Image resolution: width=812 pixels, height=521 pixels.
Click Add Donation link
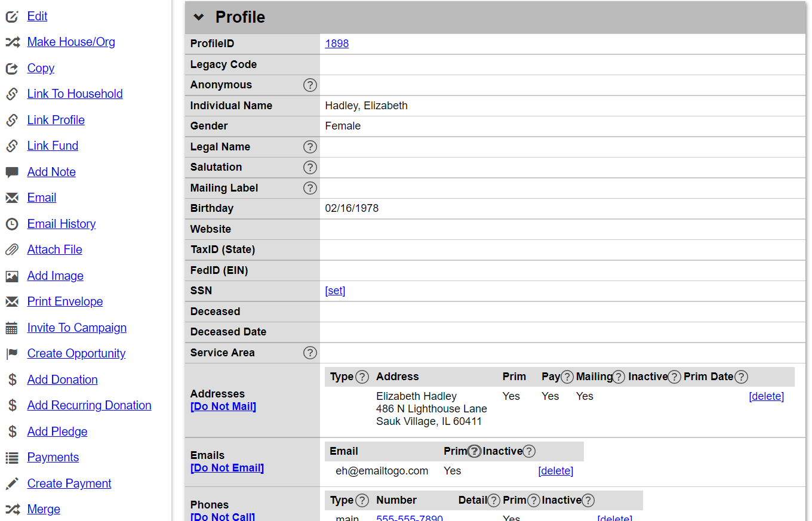63,380
